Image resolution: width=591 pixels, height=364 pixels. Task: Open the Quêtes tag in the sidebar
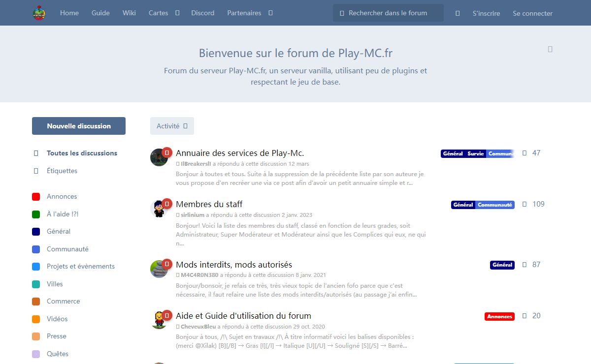(x=58, y=354)
